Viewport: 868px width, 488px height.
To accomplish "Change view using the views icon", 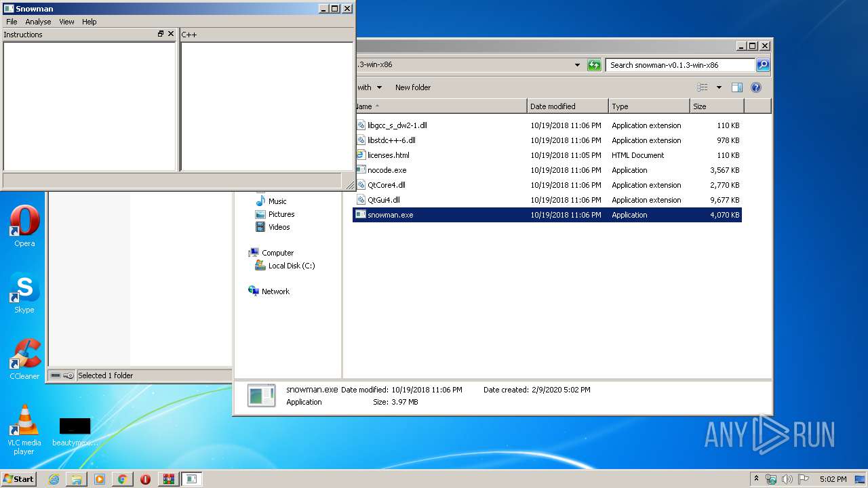I will 703,87.
